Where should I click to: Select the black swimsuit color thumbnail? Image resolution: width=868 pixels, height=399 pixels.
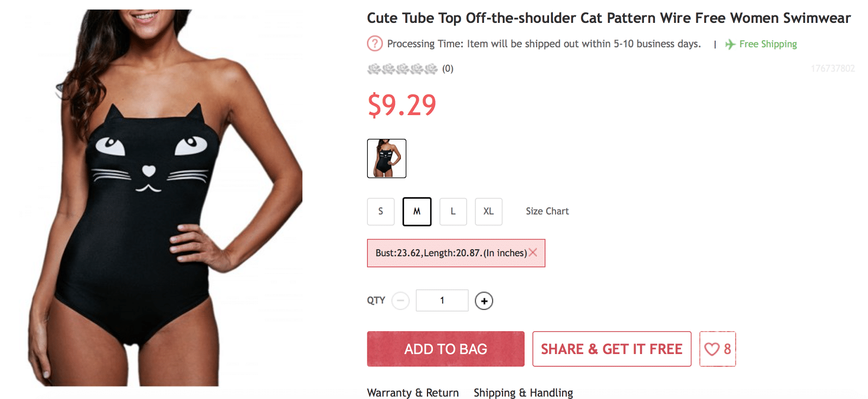pyautogui.click(x=386, y=159)
